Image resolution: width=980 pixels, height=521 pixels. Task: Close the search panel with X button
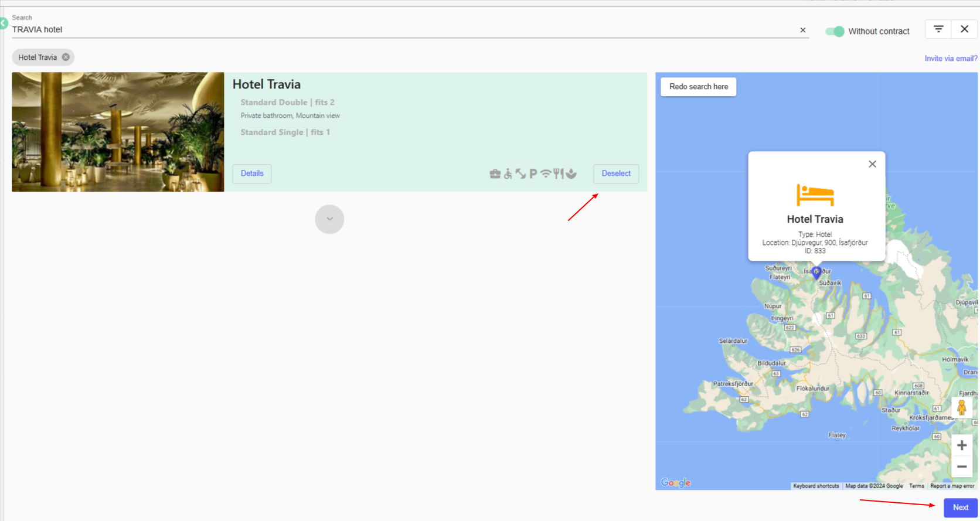point(964,29)
